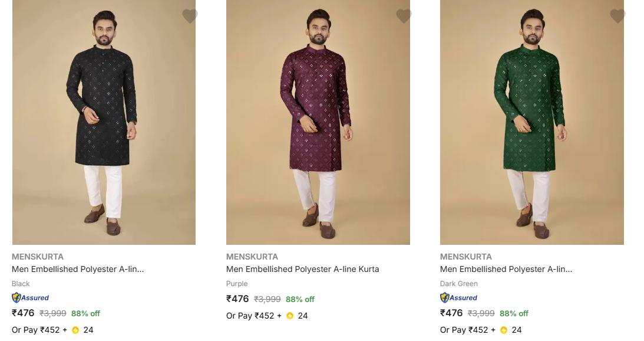The height and width of the screenshot is (341, 644).
Task: Click the Assured badge under Dark Green kurta
Action: (x=459, y=298)
